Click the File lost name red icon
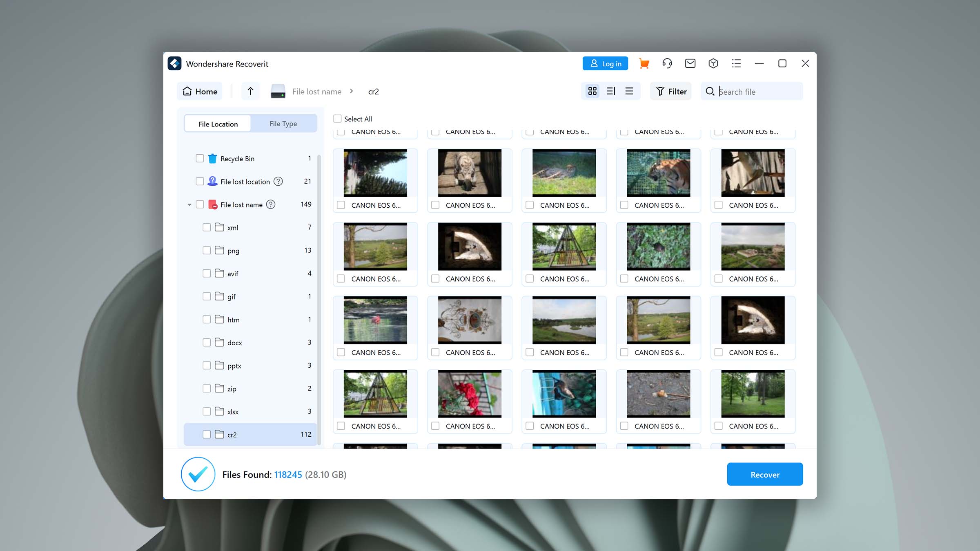Viewport: 980px width, 551px height. pyautogui.click(x=212, y=204)
